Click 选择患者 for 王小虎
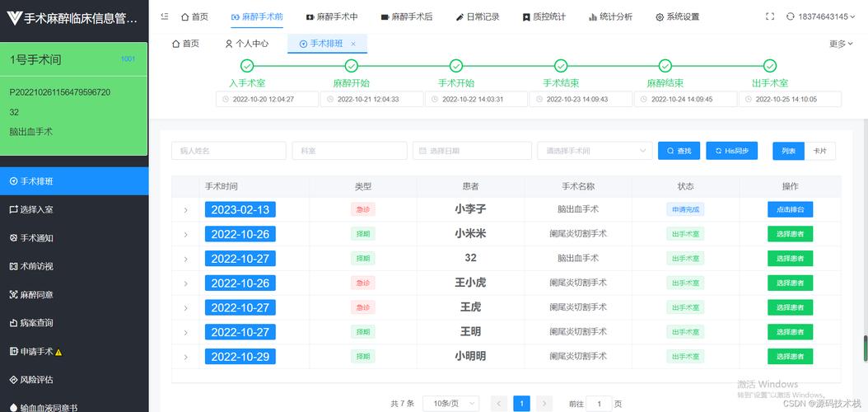 pos(790,283)
